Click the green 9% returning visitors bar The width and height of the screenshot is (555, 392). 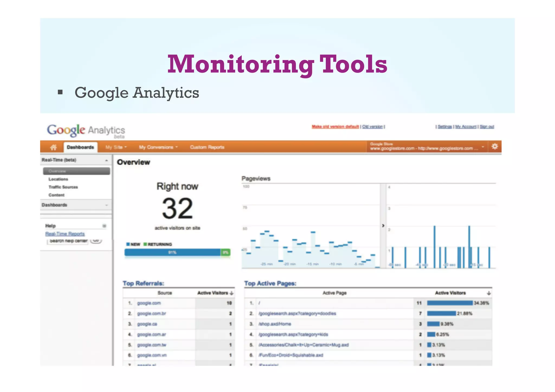point(225,252)
